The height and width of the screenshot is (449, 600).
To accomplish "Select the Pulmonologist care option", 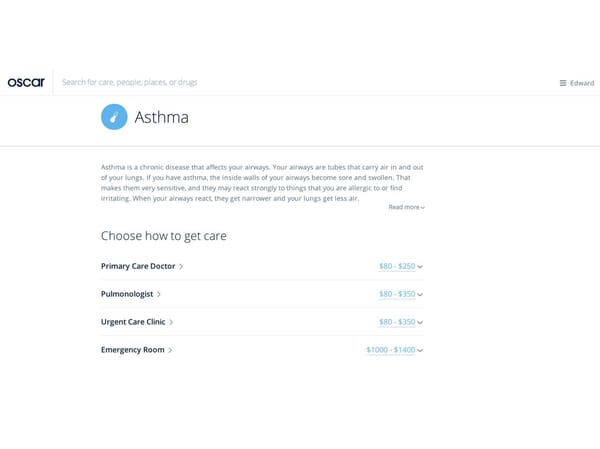I will (126, 294).
